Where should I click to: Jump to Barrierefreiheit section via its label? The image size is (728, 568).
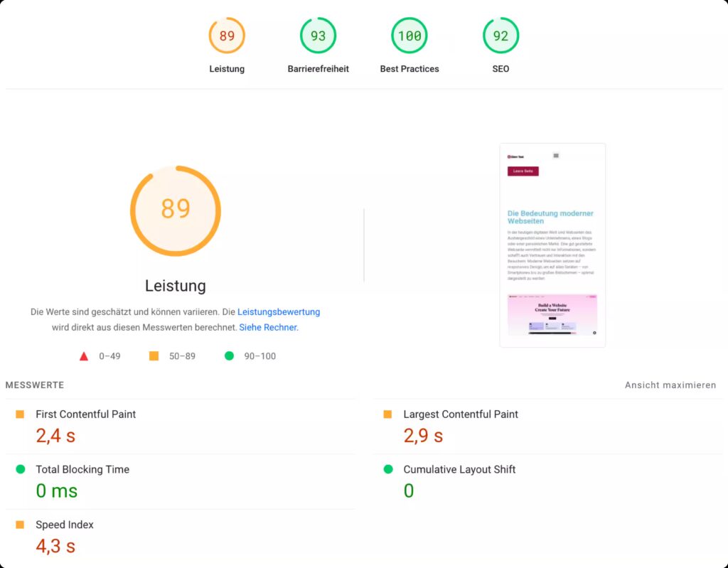pos(318,69)
